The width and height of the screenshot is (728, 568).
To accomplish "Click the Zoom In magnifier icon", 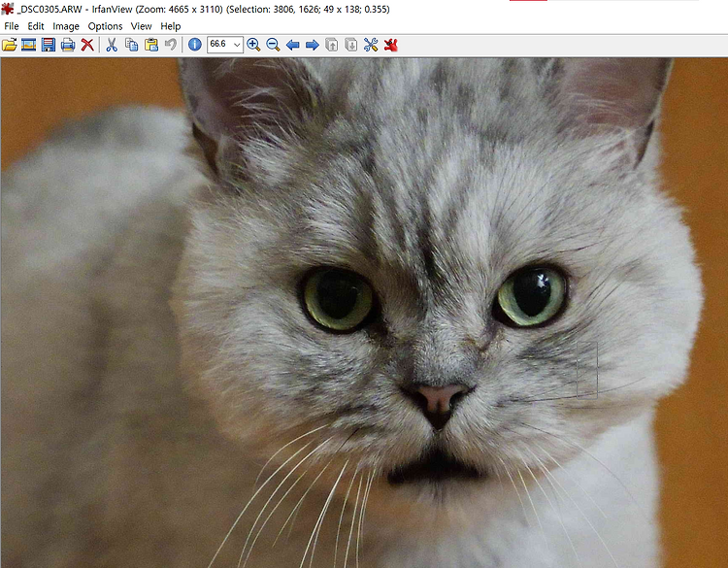I will pos(253,45).
